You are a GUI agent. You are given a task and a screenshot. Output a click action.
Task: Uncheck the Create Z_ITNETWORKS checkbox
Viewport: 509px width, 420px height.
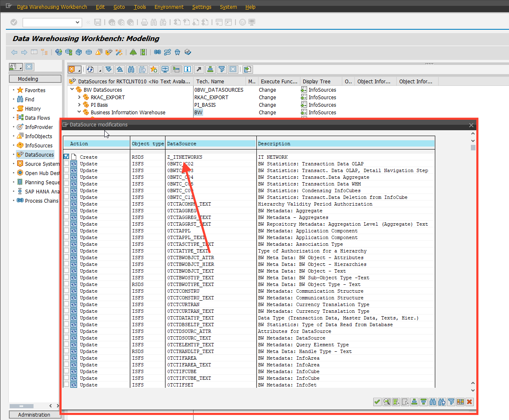click(x=66, y=157)
